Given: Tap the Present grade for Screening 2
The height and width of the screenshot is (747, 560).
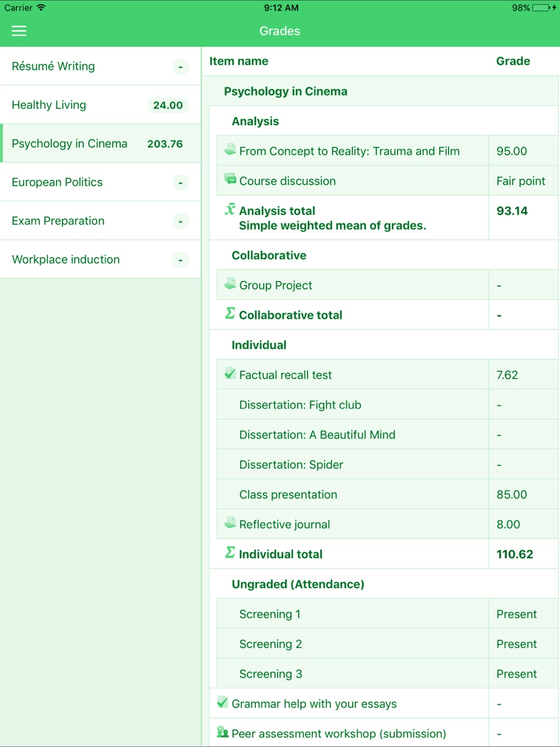Looking at the screenshot, I should coord(517,644).
